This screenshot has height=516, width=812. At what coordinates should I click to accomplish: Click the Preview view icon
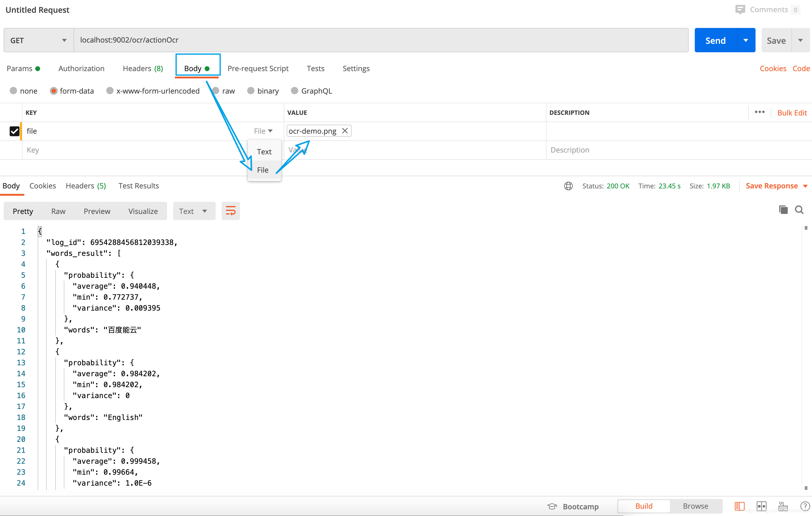click(96, 210)
